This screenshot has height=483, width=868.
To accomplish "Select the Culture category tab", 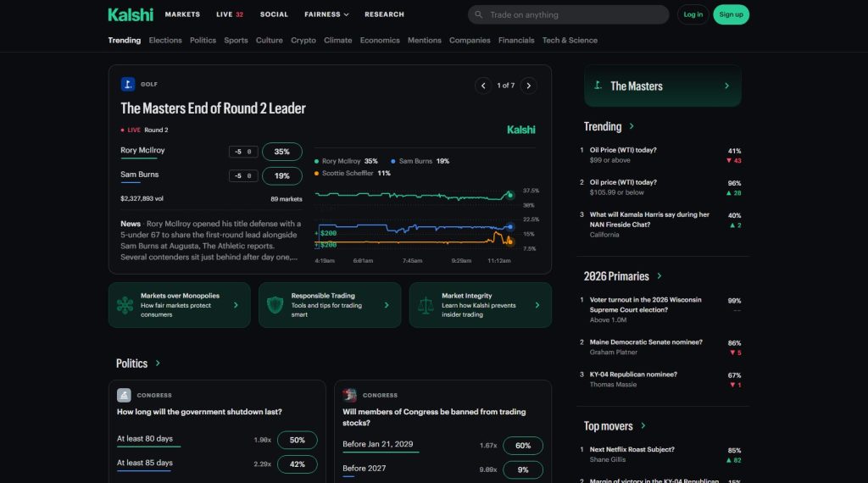I will [x=269, y=41].
